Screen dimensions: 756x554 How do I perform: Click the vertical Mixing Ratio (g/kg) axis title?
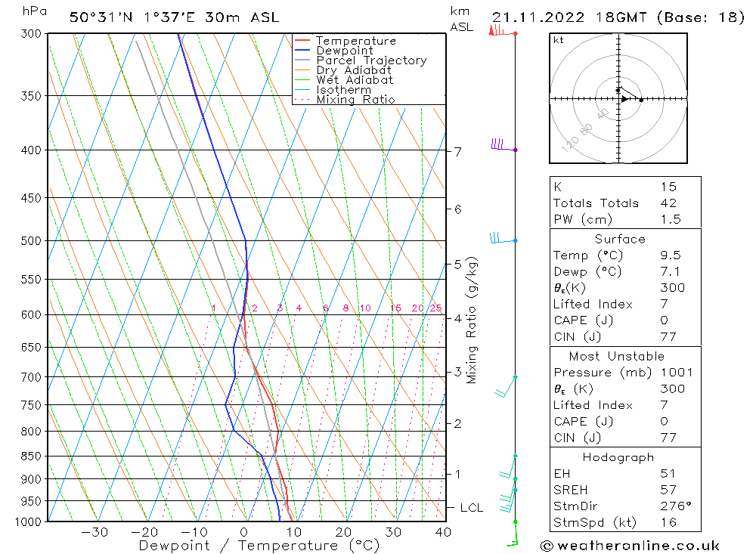point(472,320)
